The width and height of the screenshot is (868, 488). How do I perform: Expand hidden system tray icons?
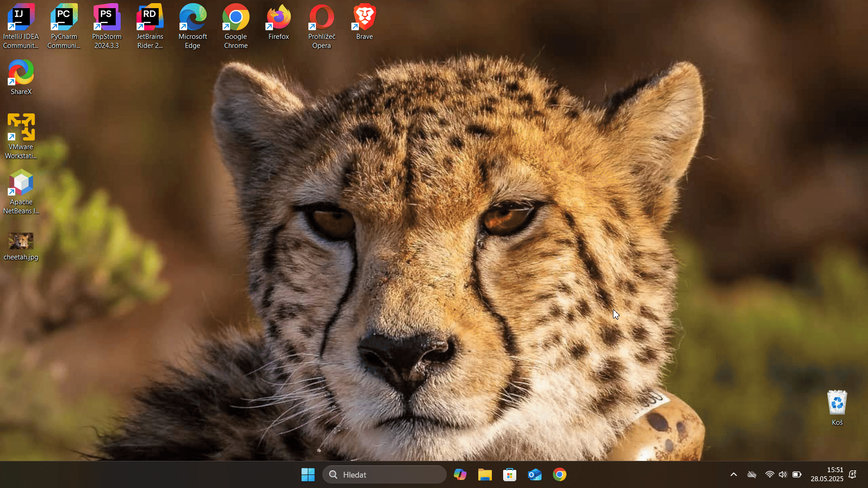pos(733,474)
